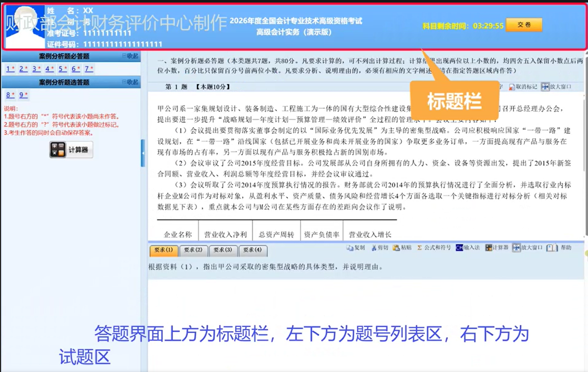
Task: Collapse the 案例分析题选答题 section
Action: point(130,82)
